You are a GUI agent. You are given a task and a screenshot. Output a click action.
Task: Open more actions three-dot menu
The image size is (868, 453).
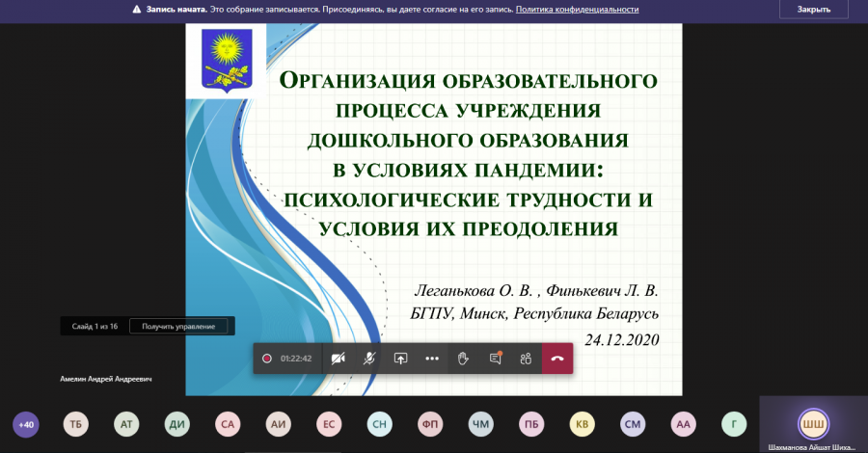432,359
